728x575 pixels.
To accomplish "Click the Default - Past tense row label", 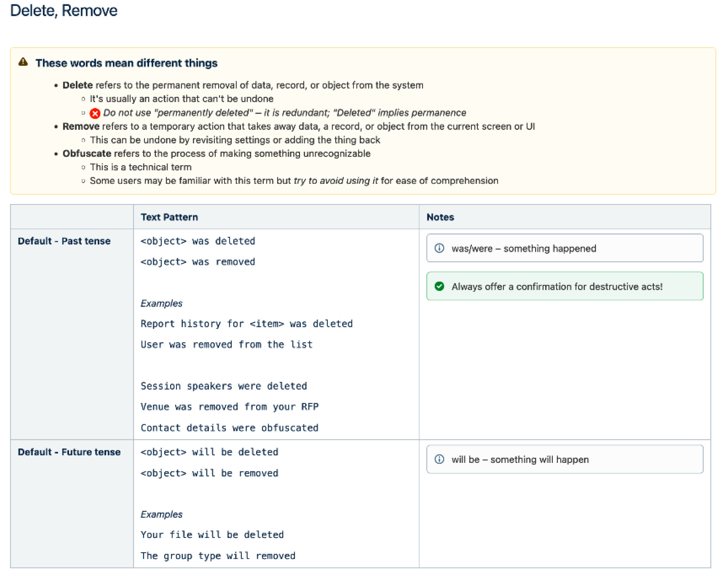I will click(x=64, y=241).
